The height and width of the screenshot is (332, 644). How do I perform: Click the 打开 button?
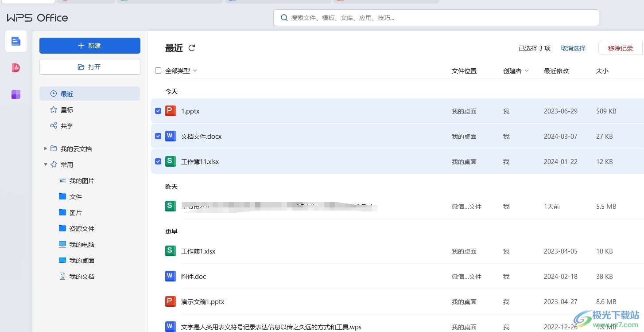point(90,67)
